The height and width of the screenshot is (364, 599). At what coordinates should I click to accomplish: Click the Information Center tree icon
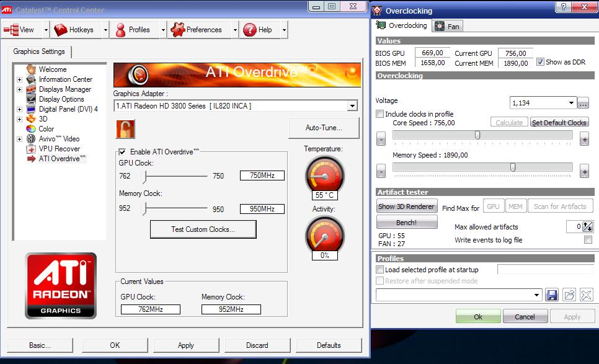31,79
